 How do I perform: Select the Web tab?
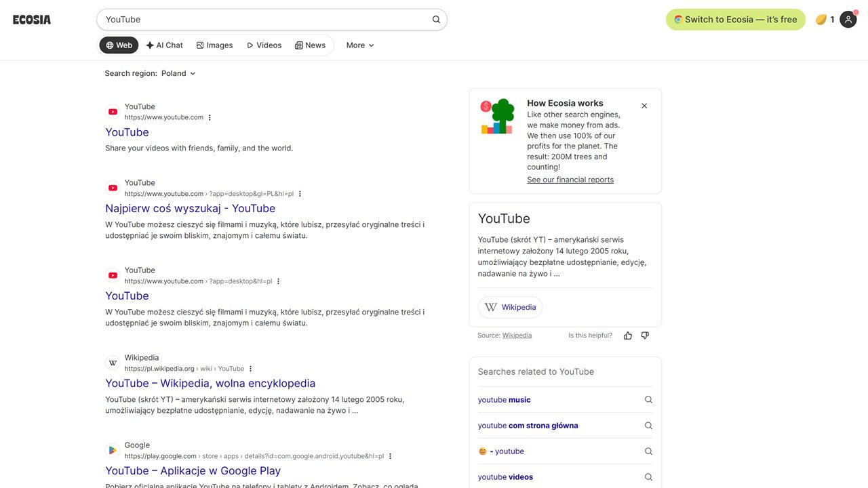[119, 45]
